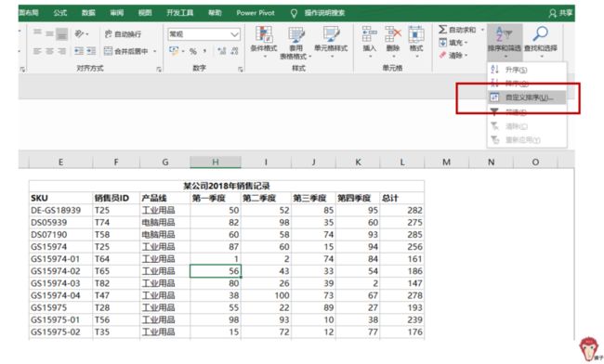
Task: Click the 销售员ID header cell
Action: click(116, 198)
